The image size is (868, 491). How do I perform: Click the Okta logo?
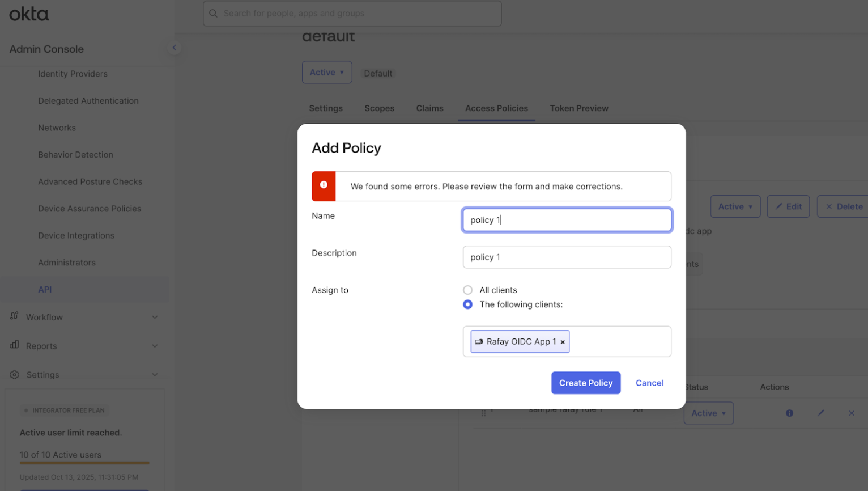(29, 14)
